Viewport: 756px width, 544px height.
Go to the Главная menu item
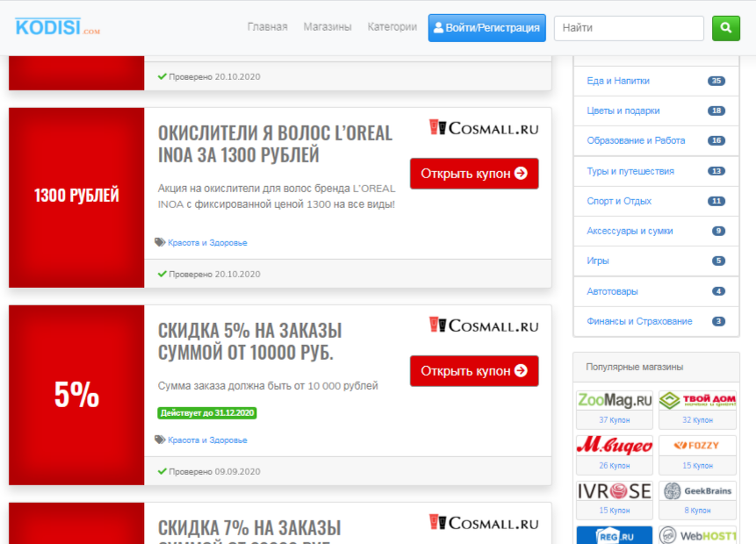coord(268,27)
